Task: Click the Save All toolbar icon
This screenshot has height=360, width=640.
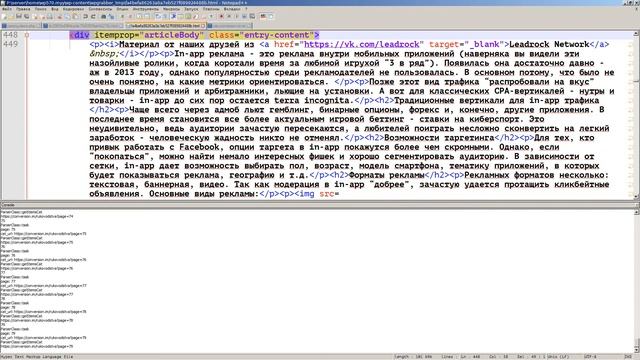Action: (x=27, y=16)
